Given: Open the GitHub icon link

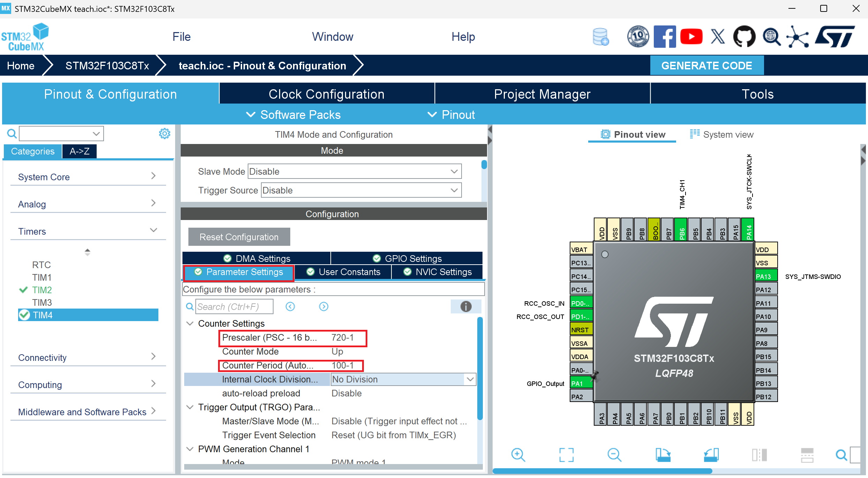Looking at the screenshot, I should (744, 37).
